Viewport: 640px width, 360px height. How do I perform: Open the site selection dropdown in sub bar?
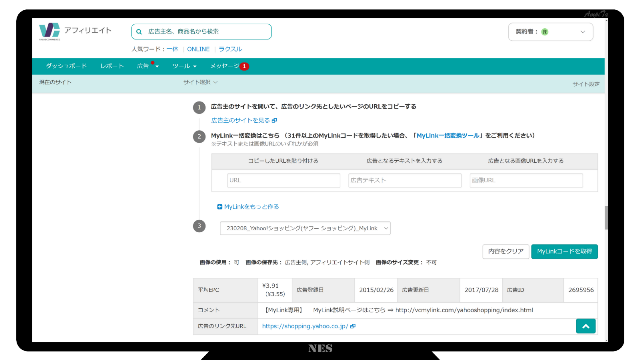[x=200, y=82]
